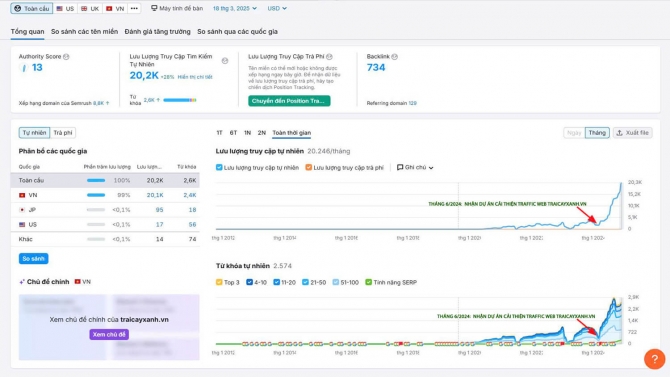Select the 2N time range
The height and width of the screenshot is (377, 670).
(262, 133)
